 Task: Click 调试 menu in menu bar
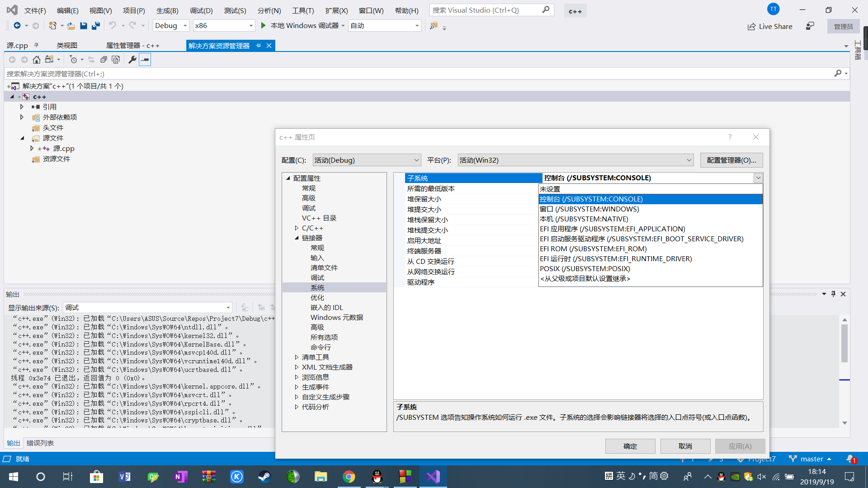point(203,8)
